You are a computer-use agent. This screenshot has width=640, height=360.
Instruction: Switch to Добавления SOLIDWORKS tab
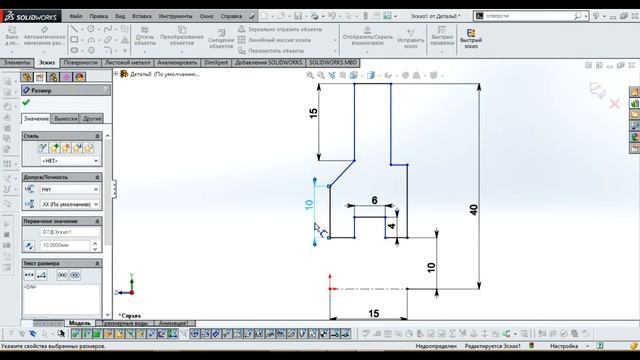coord(269,63)
